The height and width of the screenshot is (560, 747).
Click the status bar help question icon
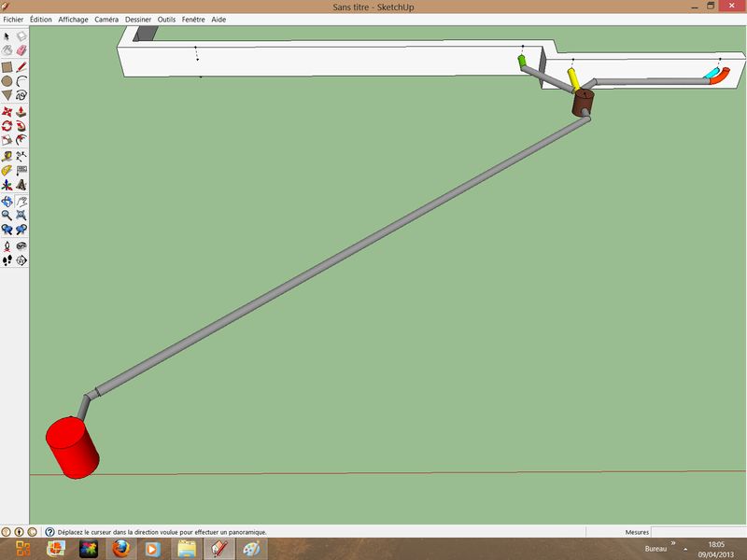(x=49, y=532)
